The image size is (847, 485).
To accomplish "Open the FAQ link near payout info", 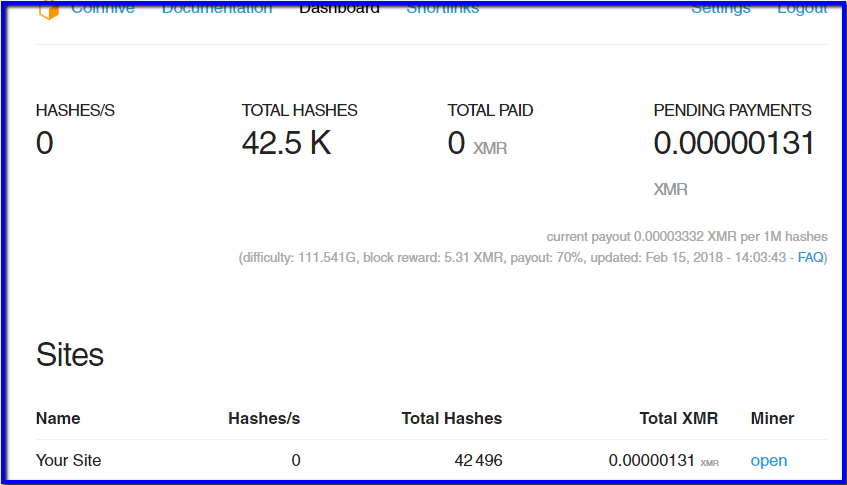I will pyautogui.click(x=810, y=257).
